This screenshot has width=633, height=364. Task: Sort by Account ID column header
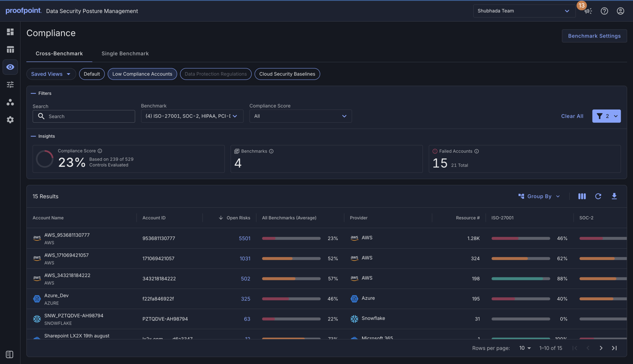pyautogui.click(x=154, y=218)
